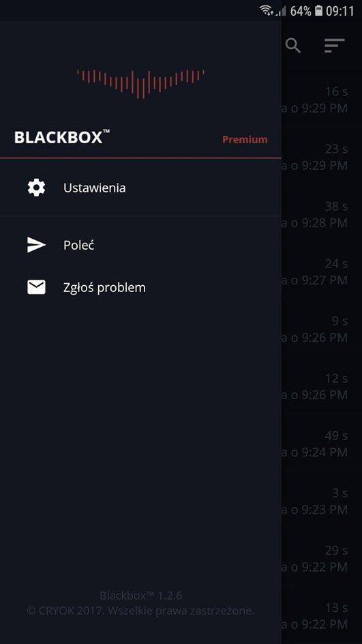Viewport: 362px width, 644px height.
Task: Select the Ustawienia menu item
Action: coord(140,188)
